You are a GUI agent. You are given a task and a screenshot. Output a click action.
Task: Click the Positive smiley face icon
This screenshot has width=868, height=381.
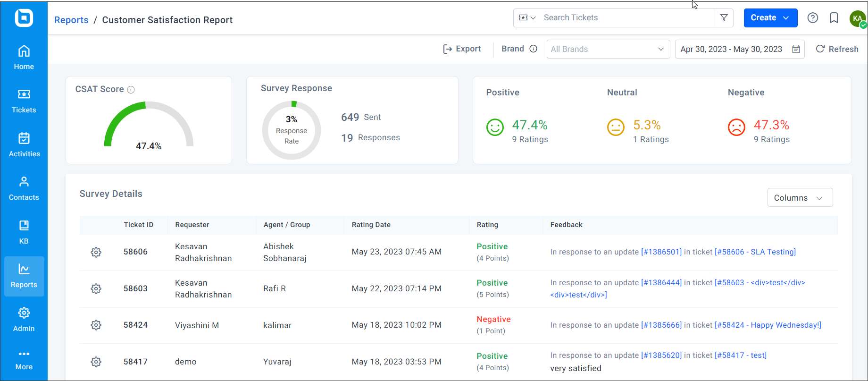tap(495, 127)
